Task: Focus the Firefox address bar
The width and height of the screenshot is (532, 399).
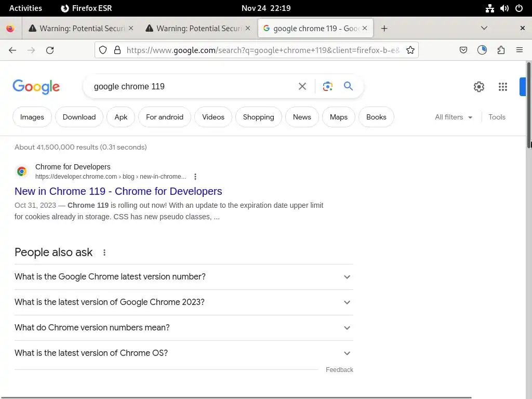Action: pos(263,50)
